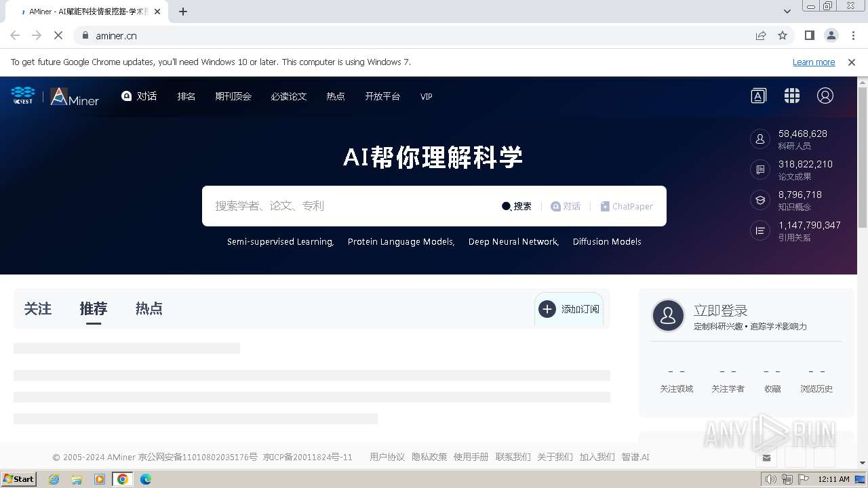Click the 知识概念 concepts count icon
The width and height of the screenshot is (868, 488).
coord(760,200)
